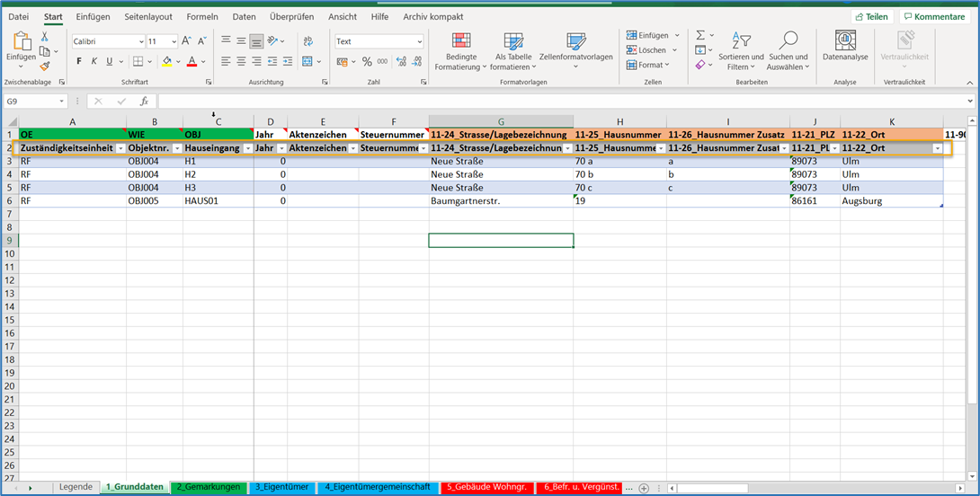This screenshot has width=980, height=496.
Task: Click the Teilen share button
Action: pos(871,16)
